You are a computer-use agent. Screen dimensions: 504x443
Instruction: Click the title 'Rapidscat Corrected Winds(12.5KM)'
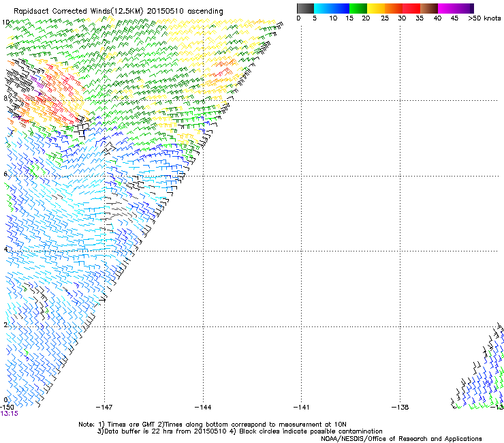coord(78,12)
